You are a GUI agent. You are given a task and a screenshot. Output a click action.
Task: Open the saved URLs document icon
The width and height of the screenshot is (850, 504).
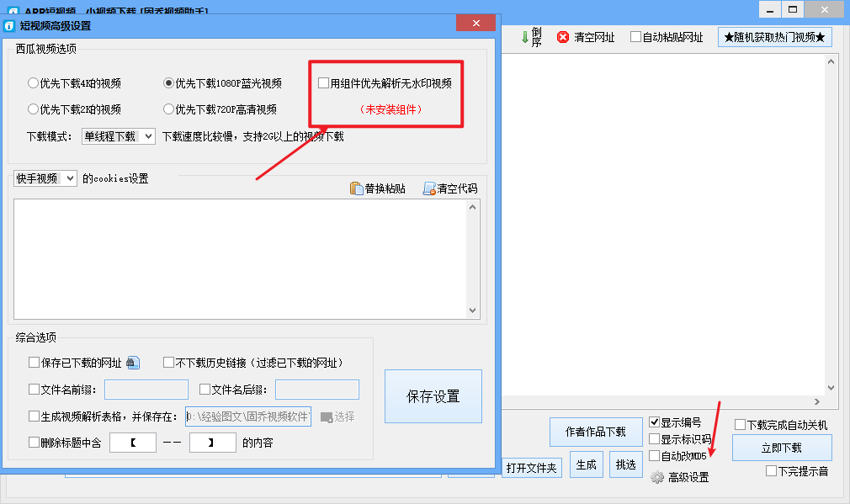[133, 363]
